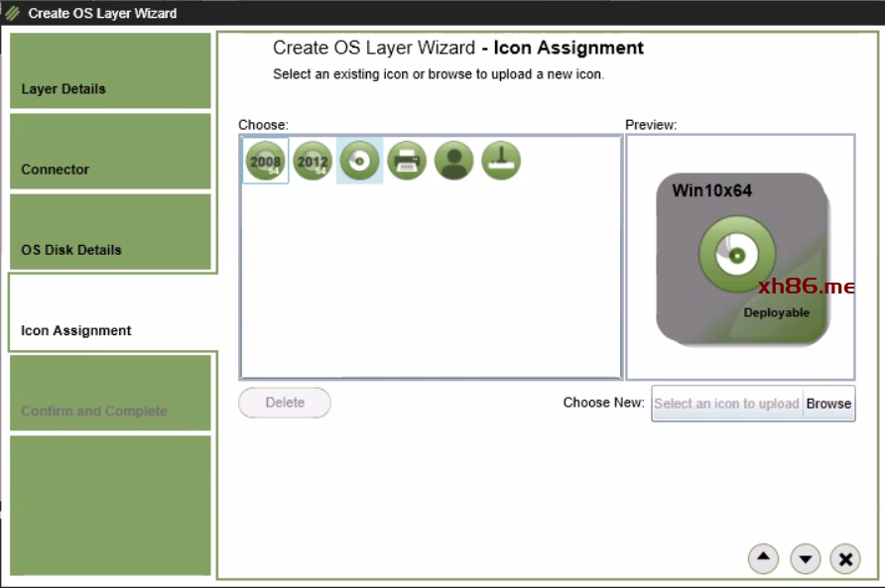Screen dimensions: 885x588
Task: Click Browse to upload an icon
Action: point(828,404)
